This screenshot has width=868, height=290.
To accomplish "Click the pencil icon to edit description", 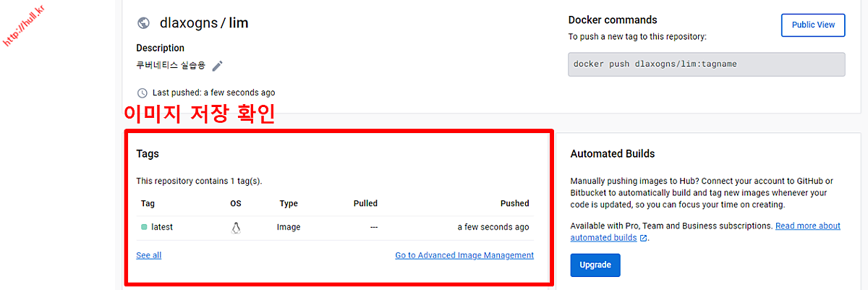I will pos(217,66).
